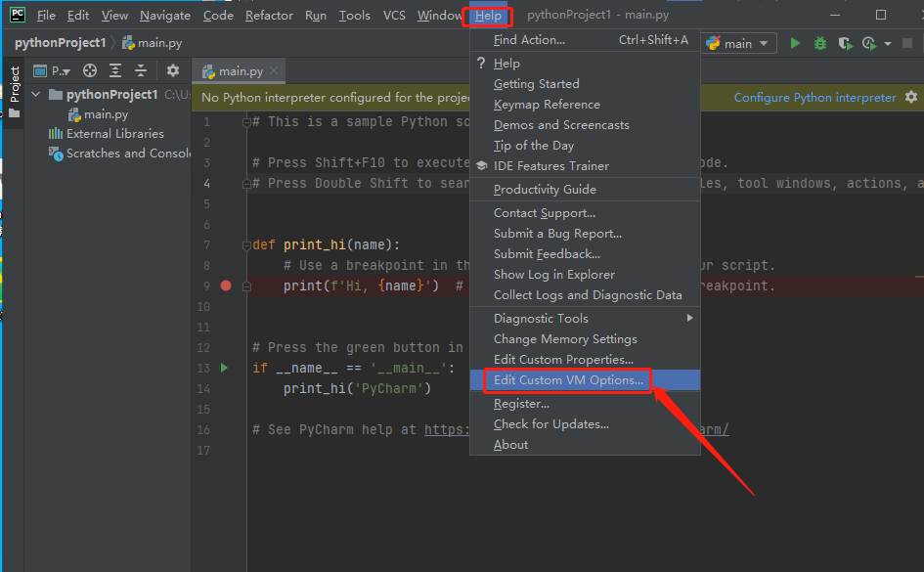Open interpreter banner gear settings

coord(911,97)
